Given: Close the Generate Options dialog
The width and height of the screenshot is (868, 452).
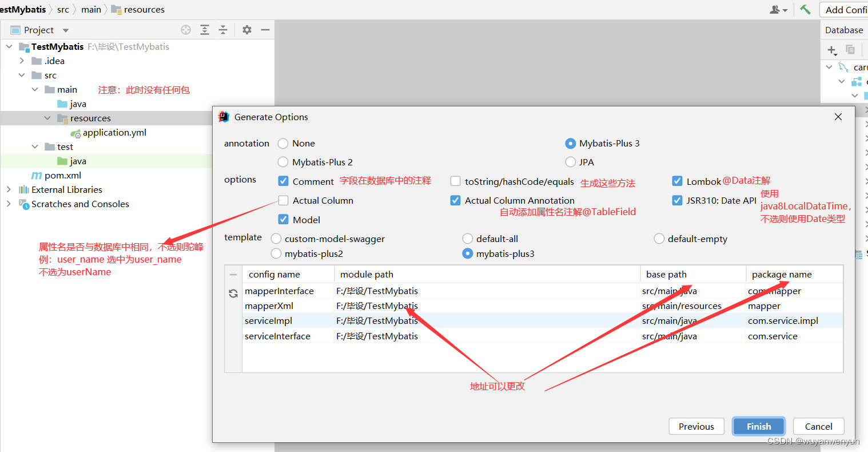Looking at the screenshot, I should tap(838, 117).
